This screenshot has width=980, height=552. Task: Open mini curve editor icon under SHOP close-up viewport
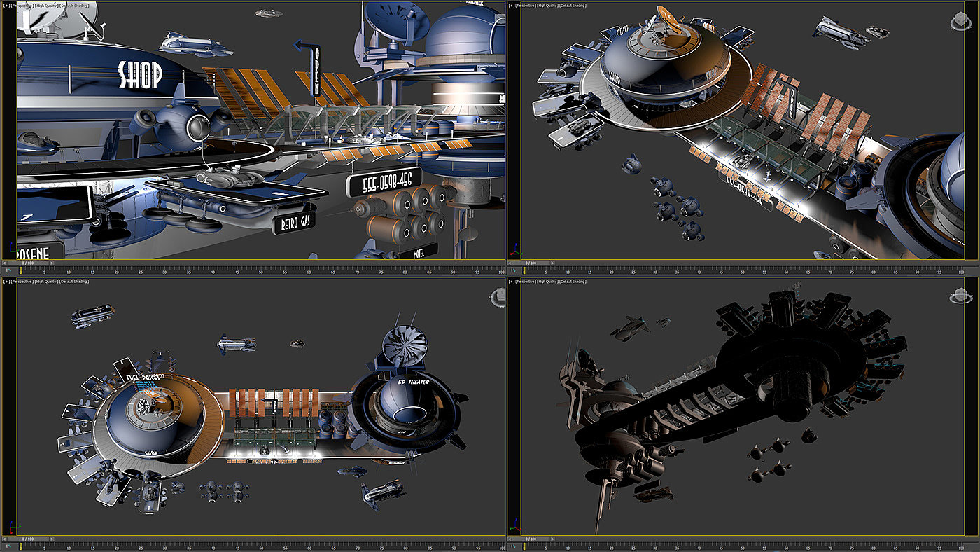point(8,270)
